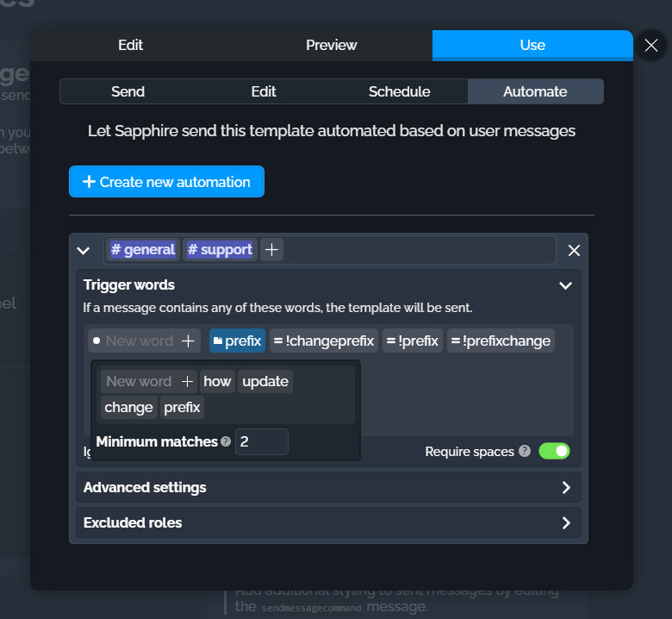
Task: Select the # general channel tag
Action: [x=143, y=250]
